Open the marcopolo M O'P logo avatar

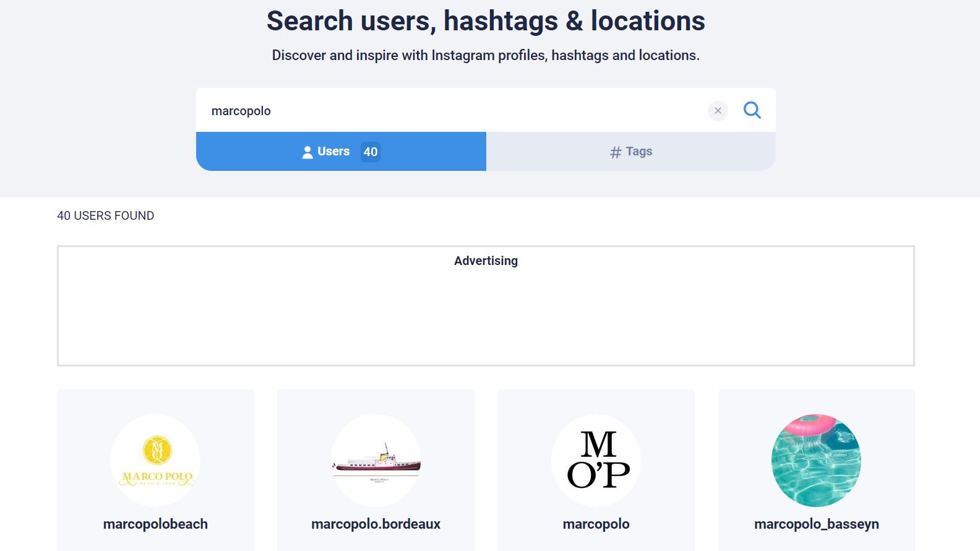596,461
